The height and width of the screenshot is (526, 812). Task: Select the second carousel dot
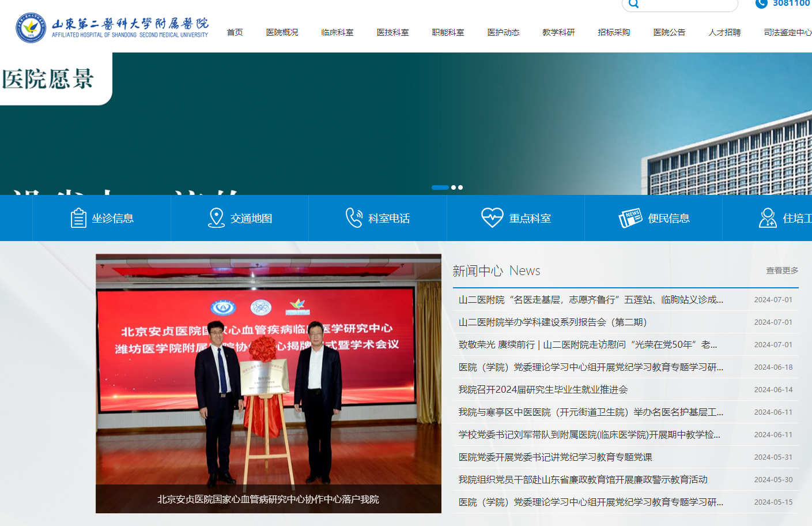pos(454,187)
